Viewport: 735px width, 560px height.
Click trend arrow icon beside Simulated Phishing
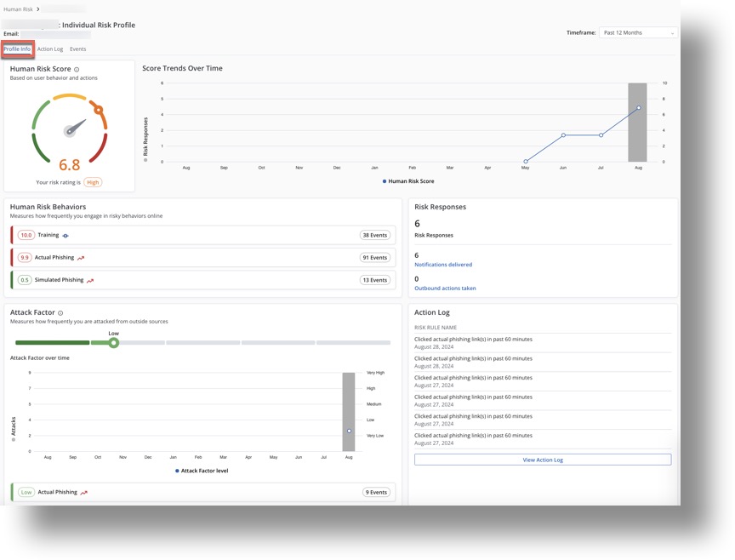pos(90,280)
